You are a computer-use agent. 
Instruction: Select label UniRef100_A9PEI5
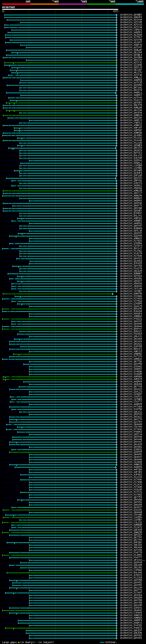click(x=131, y=379)
